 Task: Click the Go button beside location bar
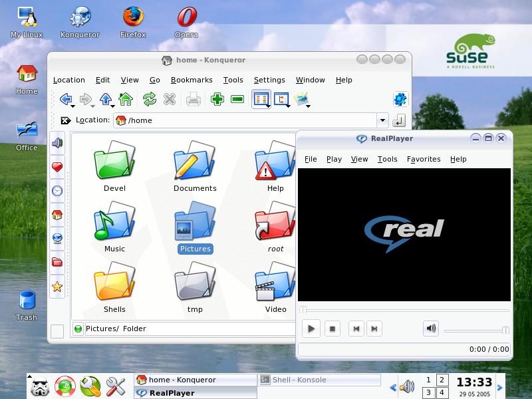click(x=399, y=120)
